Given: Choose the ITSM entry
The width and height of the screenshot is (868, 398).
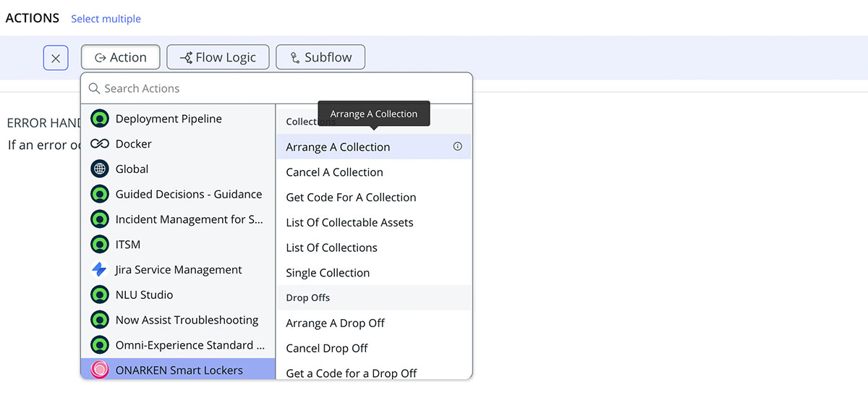Looking at the screenshot, I should [178, 245].
